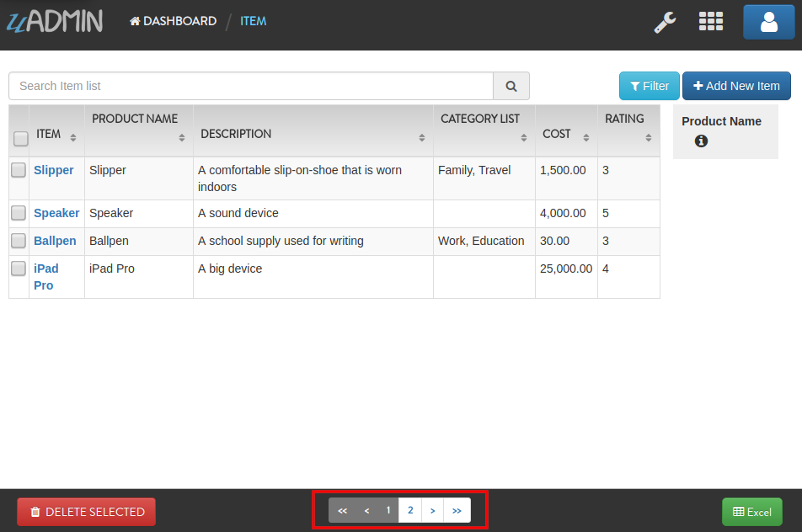This screenshot has width=802, height=532.
Task: Click the Product Name info icon
Action: click(701, 141)
